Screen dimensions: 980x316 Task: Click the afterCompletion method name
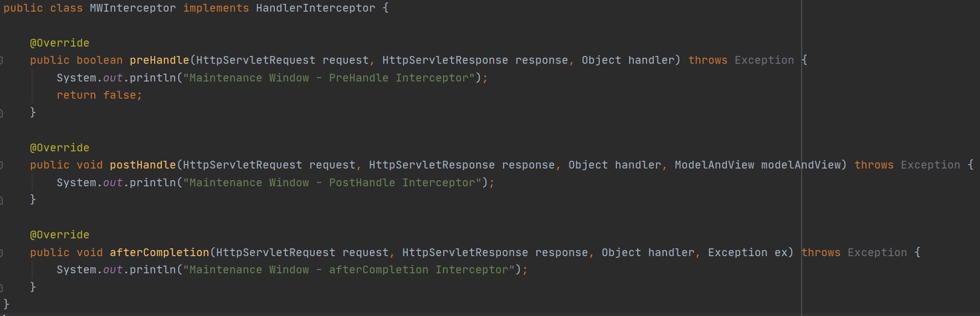pyautogui.click(x=159, y=253)
